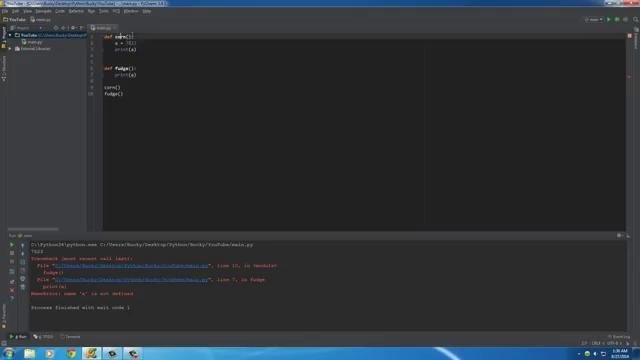Screen dimensions: 640x360
Task: Toggle the Project tool window side tab
Action: (x=4, y=38)
